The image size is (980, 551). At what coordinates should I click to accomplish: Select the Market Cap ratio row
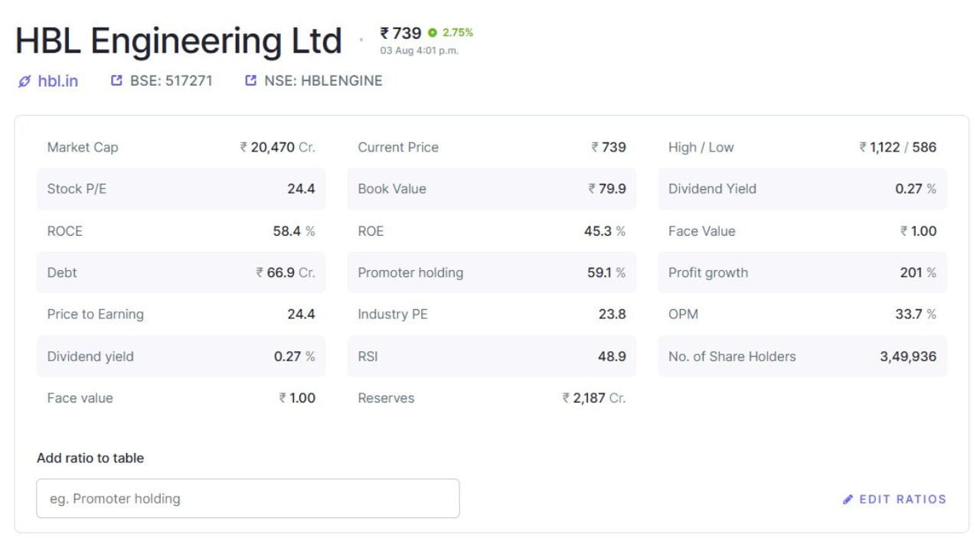pyautogui.click(x=181, y=148)
